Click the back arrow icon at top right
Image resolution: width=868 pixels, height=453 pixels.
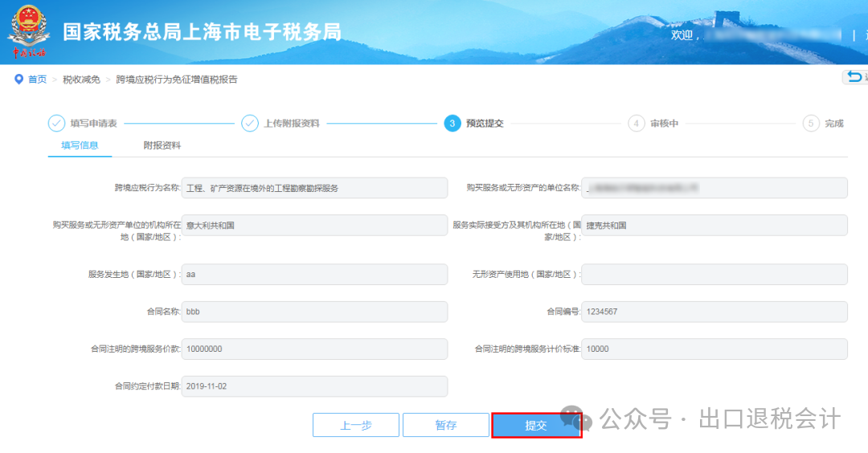click(x=854, y=77)
